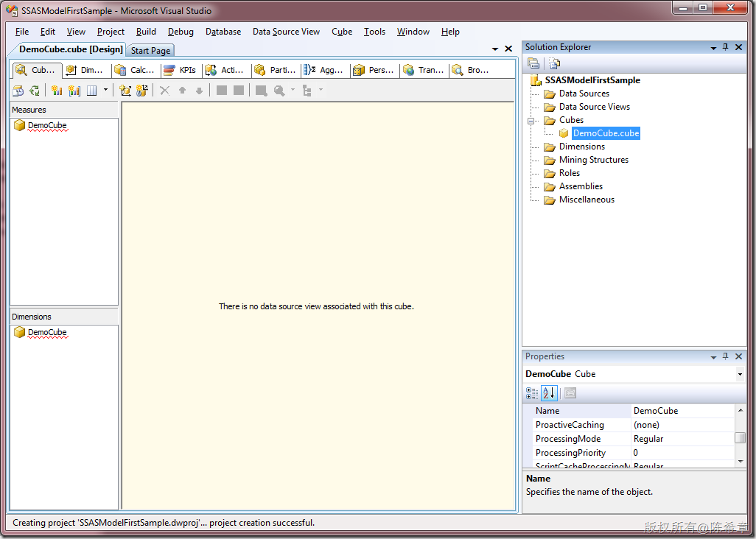
Task: Open the Debug menu
Action: click(x=181, y=32)
